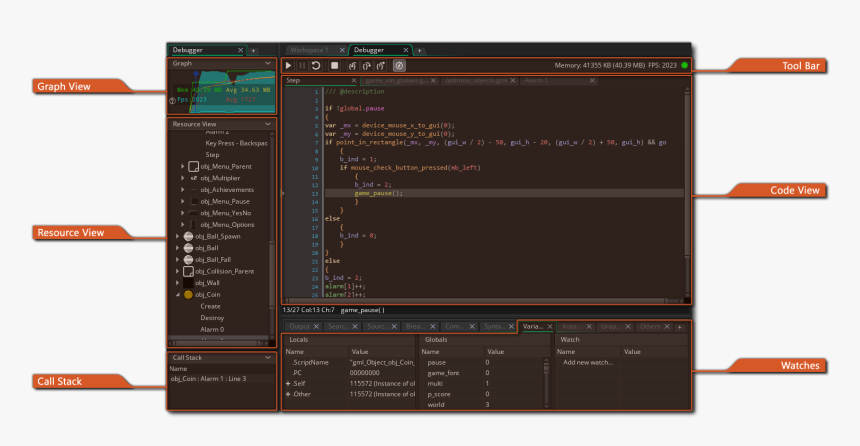The image size is (860, 446).
Task: Click the obj_Multiplier x2 sprite icon
Action: (x=194, y=178)
